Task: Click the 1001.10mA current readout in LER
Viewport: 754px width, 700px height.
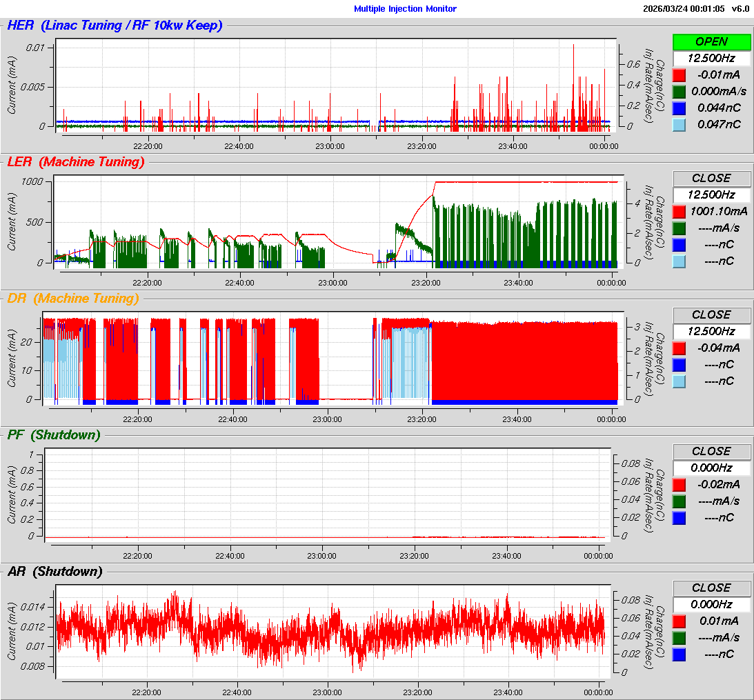Action: click(718, 211)
